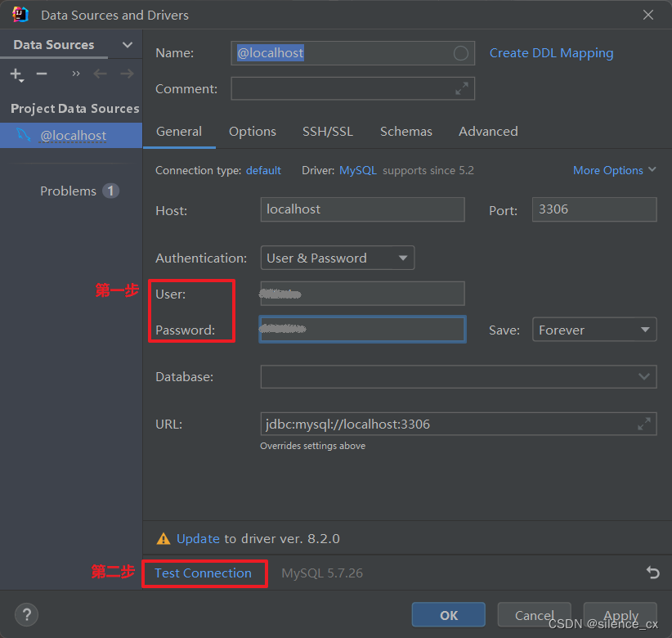
Task: Close the Data Sources and Drivers dialog
Action: click(x=648, y=15)
